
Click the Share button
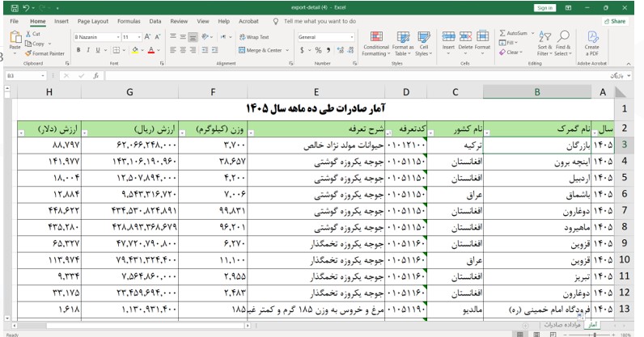(615, 21)
